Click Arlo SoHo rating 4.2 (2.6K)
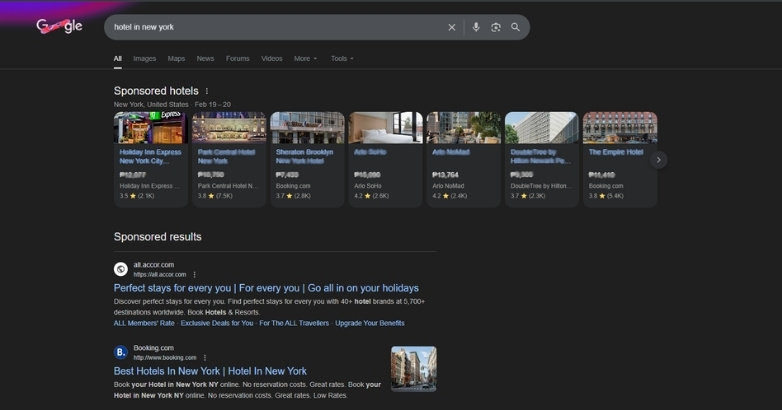Screen dimensions: 782x410 [372, 196]
